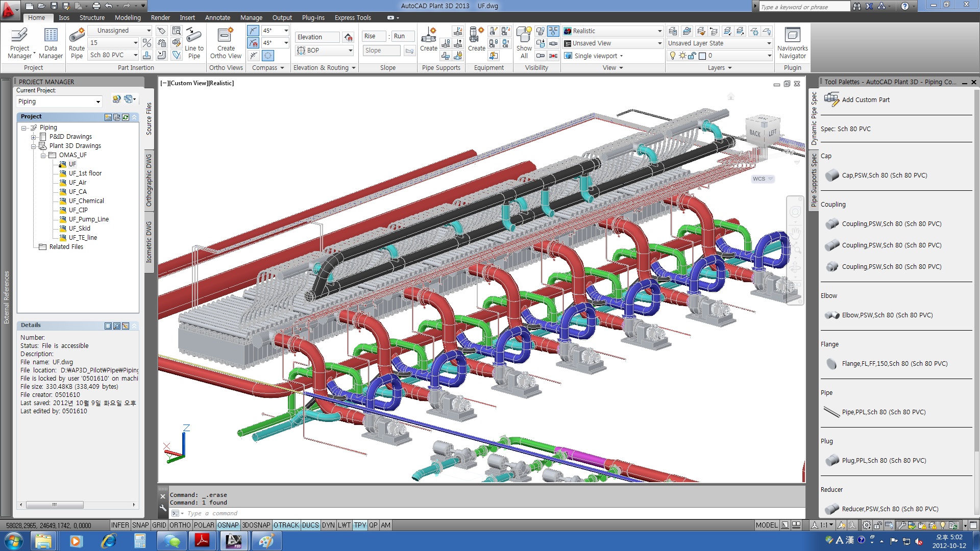The width and height of the screenshot is (980, 551).
Task: Toggle SNAP mode in status bar
Action: tap(140, 525)
